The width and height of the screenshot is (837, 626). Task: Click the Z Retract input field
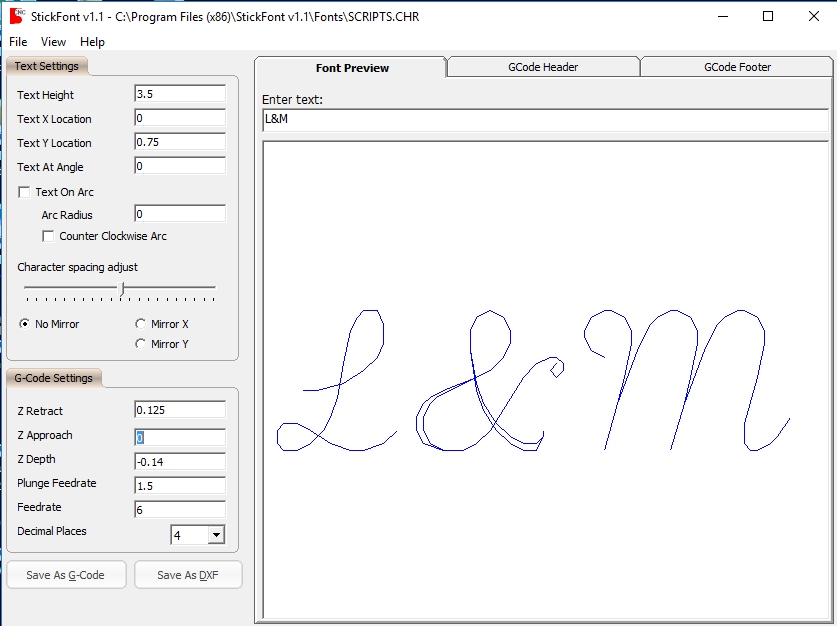click(180, 410)
